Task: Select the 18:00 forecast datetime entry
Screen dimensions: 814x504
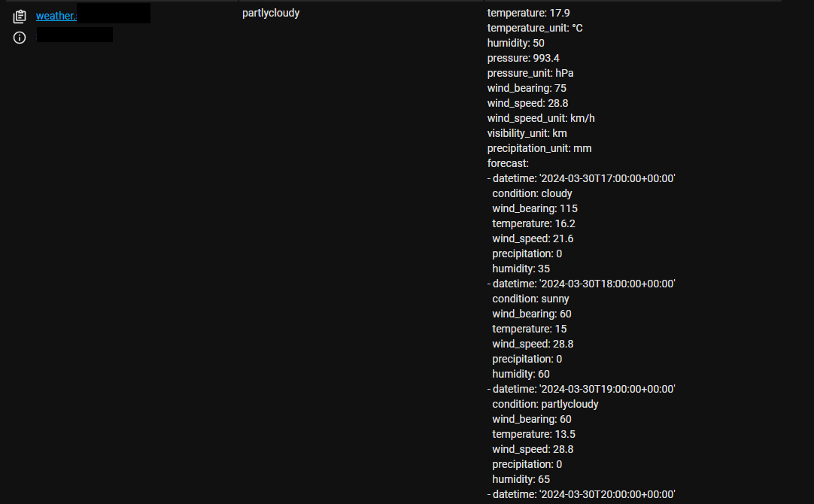Action: coord(582,284)
